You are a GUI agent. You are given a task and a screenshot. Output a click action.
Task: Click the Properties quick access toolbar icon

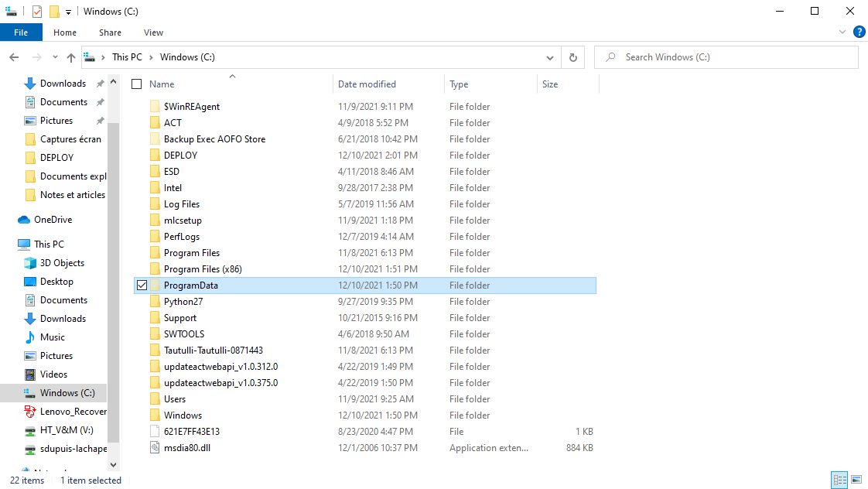pos(37,12)
